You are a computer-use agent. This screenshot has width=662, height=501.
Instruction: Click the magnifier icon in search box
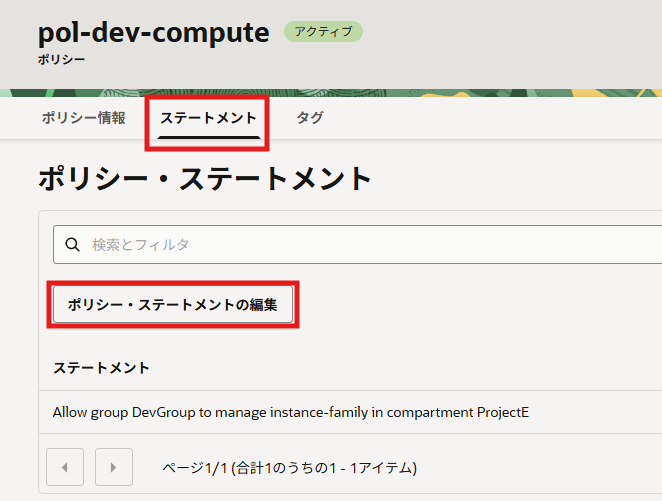pos(72,244)
